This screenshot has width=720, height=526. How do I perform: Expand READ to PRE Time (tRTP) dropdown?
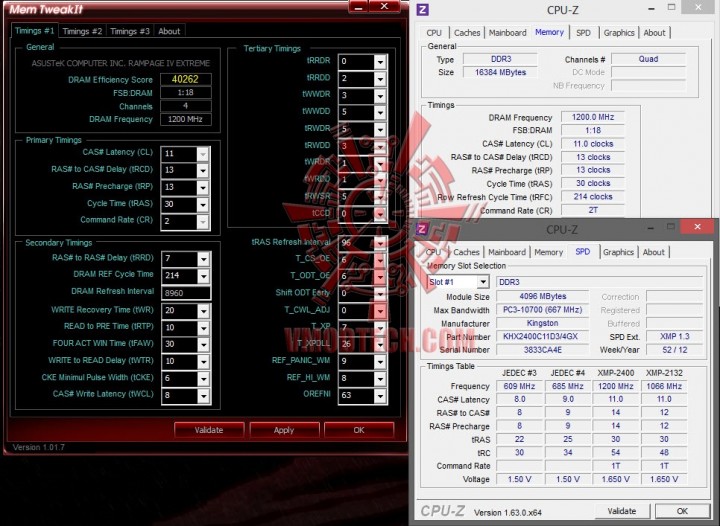[203, 328]
